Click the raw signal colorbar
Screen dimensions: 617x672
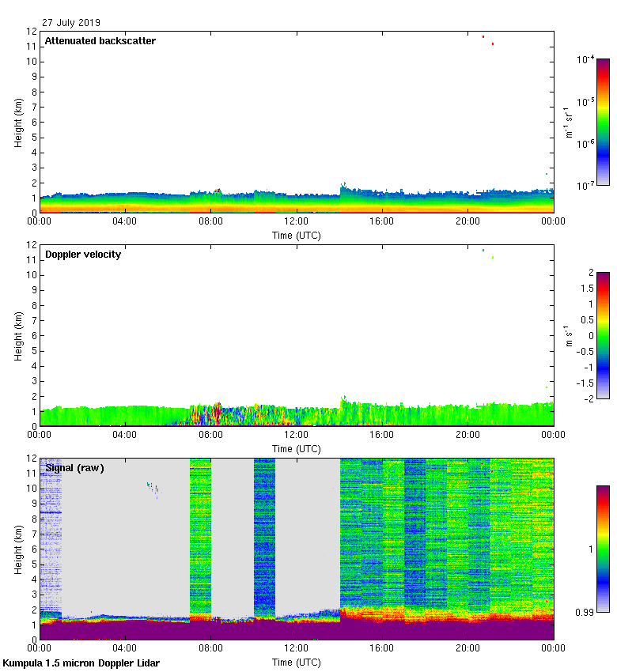click(603, 549)
